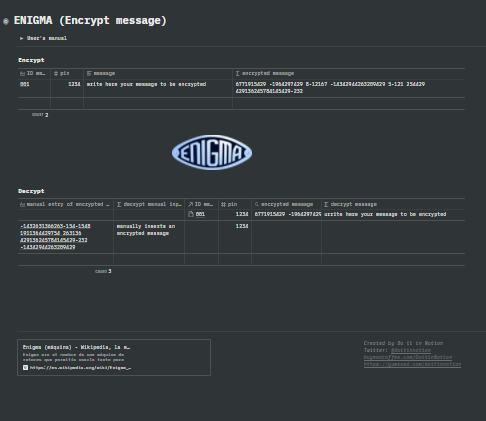
Task: Open the @doitinnotion Twitter link
Action: pos(411,350)
